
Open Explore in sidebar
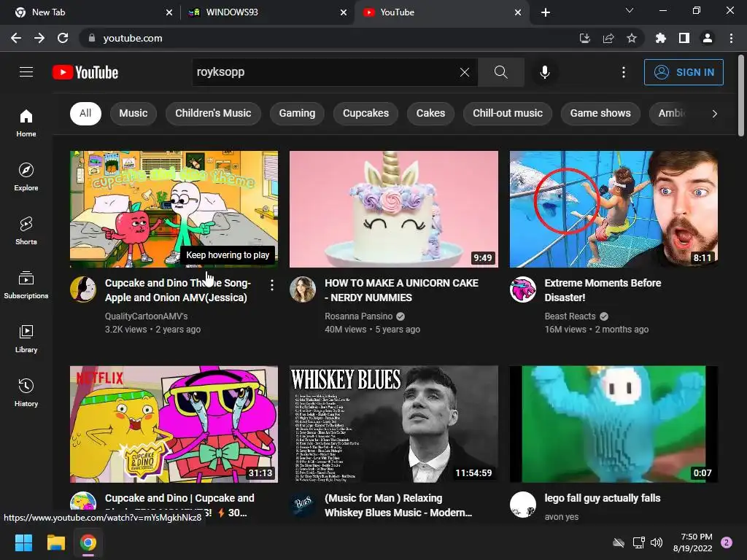26,176
